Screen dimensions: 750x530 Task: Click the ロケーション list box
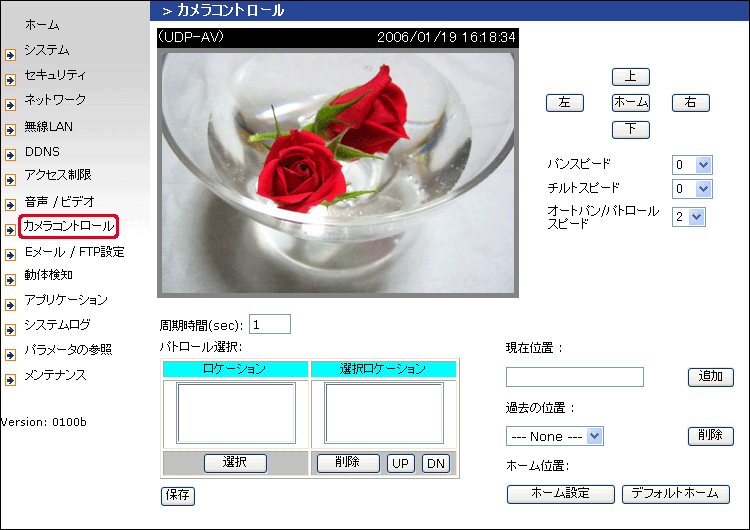[236, 413]
